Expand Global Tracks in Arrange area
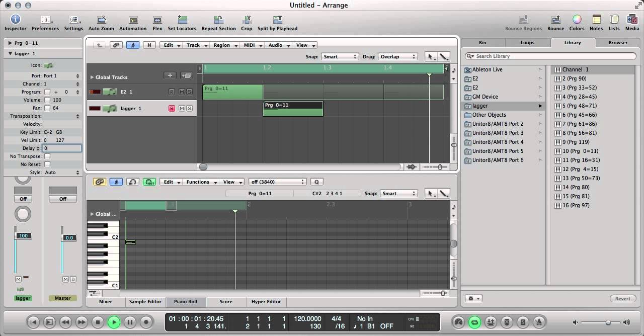Image resolution: width=644 pixels, height=336 pixels. pyautogui.click(x=92, y=77)
